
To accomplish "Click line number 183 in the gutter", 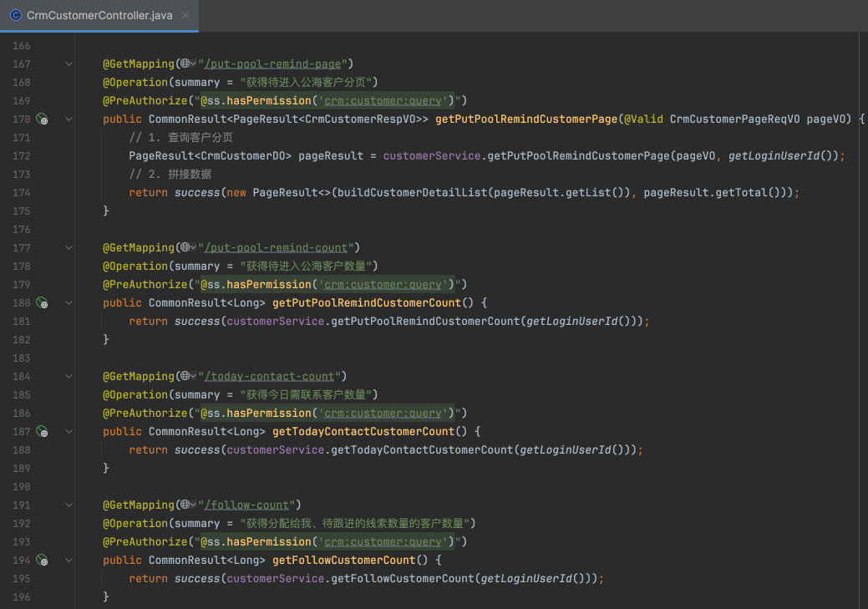I will pos(21,358).
